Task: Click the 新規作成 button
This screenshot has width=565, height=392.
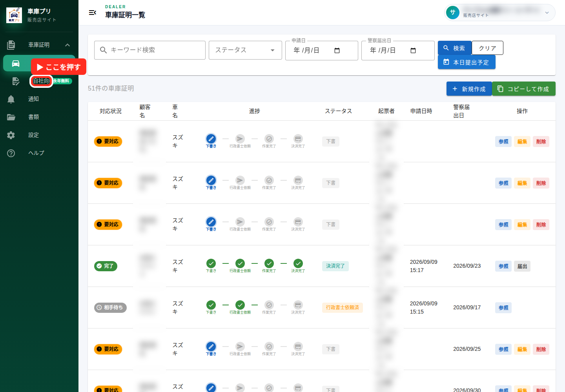Action: [x=469, y=89]
